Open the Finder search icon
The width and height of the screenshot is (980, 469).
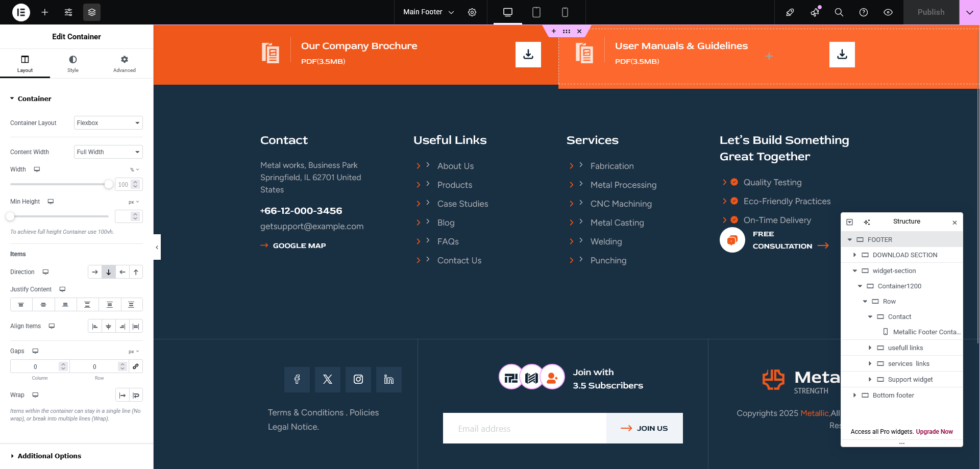pos(839,12)
